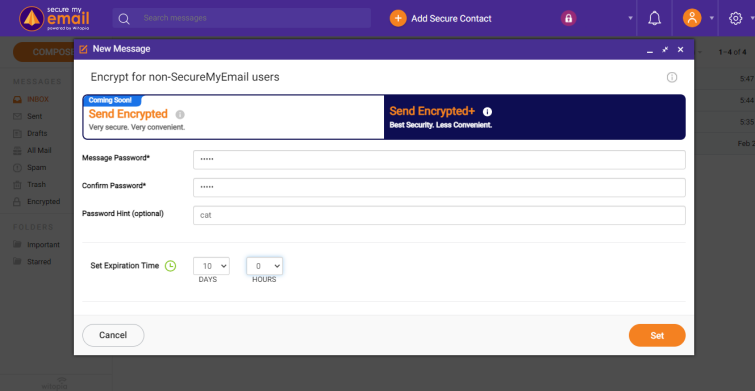Click the orange Set button
This screenshot has height=391, width=755.
pyautogui.click(x=657, y=335)
